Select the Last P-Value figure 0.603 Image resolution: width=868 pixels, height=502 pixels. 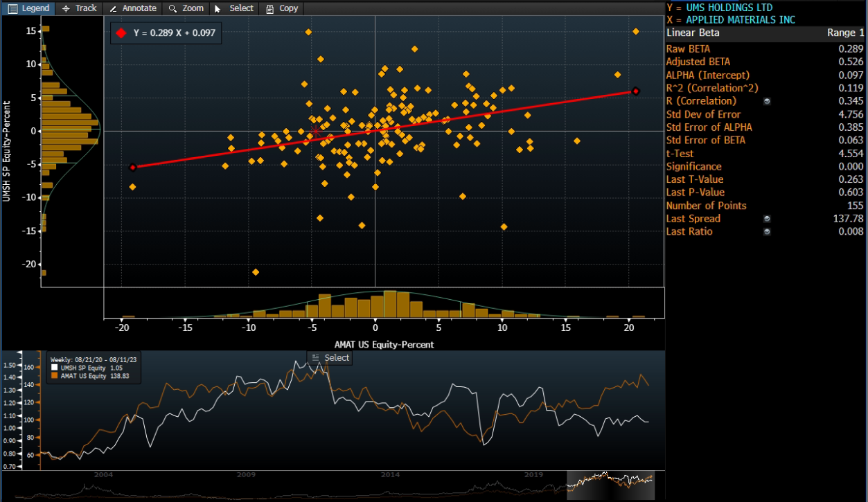(x=851, y=193)
